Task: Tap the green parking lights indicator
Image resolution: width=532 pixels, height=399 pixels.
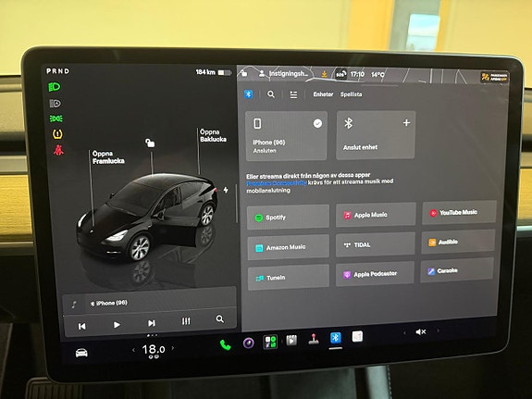Action: click(x=56, y=118)
